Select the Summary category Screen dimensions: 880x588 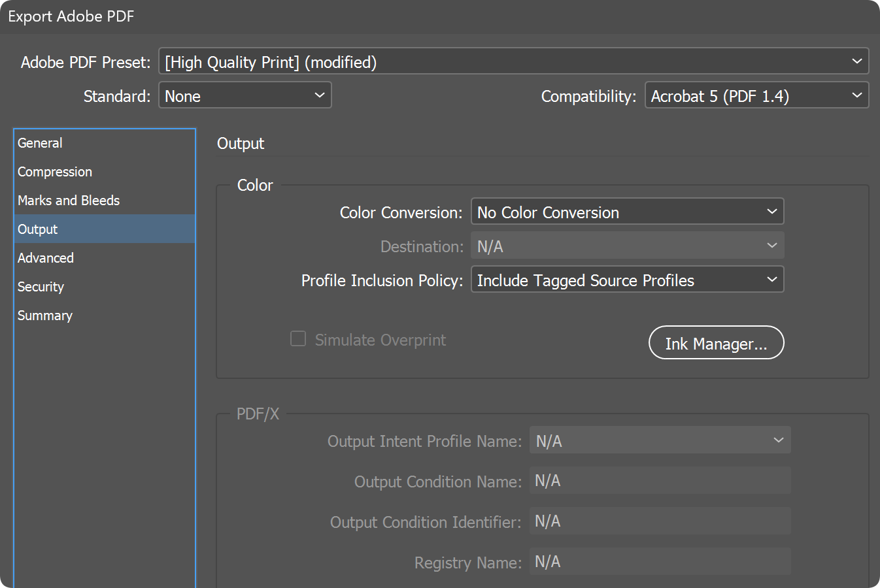coord(105,316)
